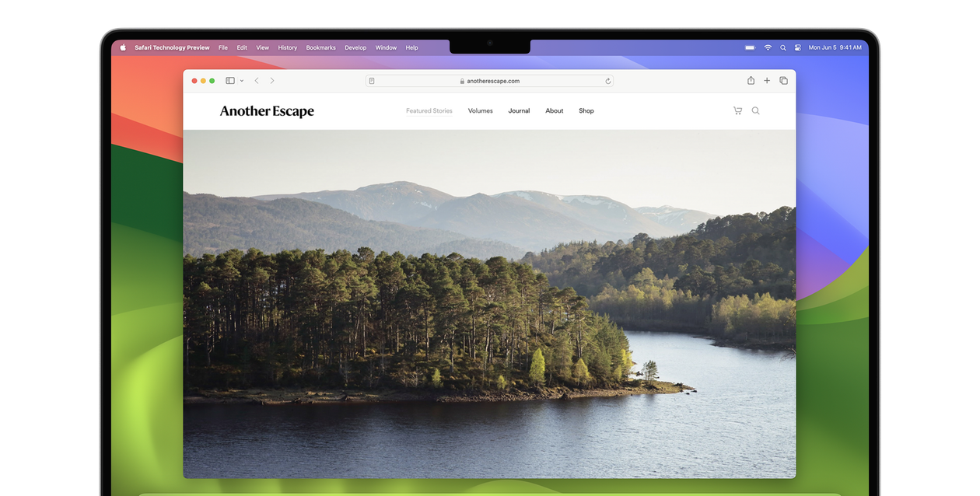Open the sidebar dropdown chevron
This screenshot has height=496, width=980.
[x=242, y=81]
